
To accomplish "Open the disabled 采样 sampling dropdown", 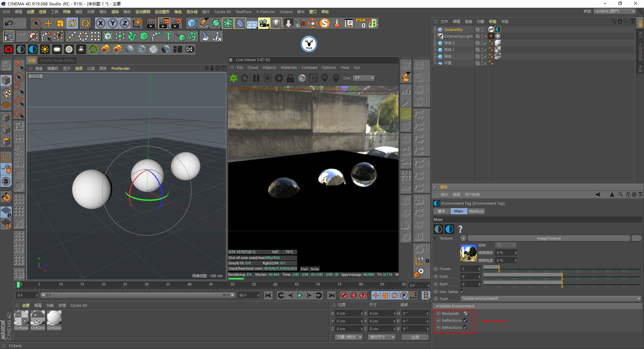I will click(x=506, y=245).
